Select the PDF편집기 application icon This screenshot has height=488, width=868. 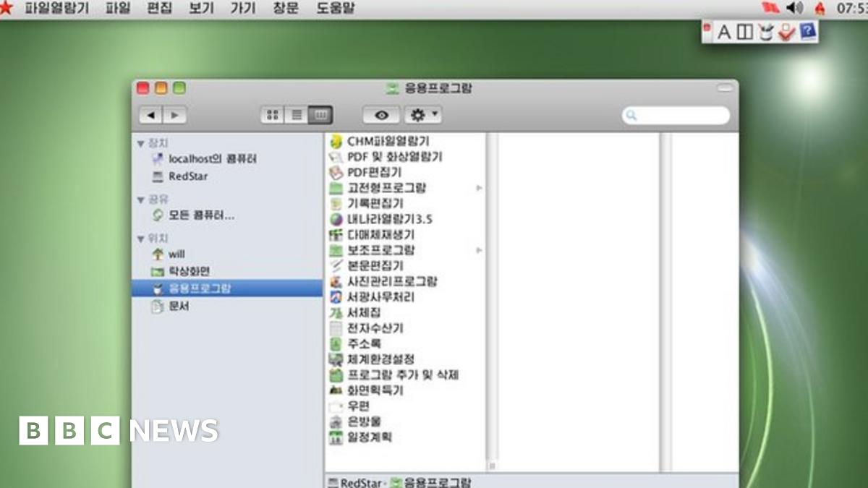point(335,173)
